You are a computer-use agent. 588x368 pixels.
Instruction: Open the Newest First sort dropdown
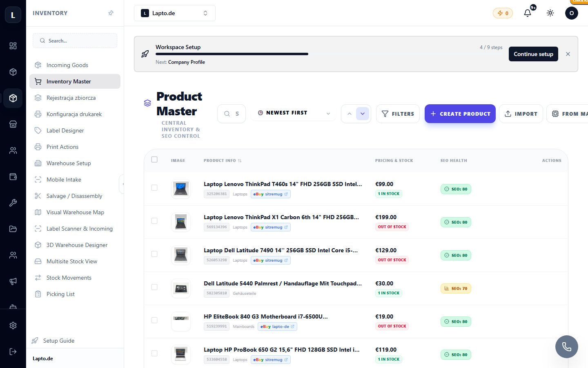point(294,113)
